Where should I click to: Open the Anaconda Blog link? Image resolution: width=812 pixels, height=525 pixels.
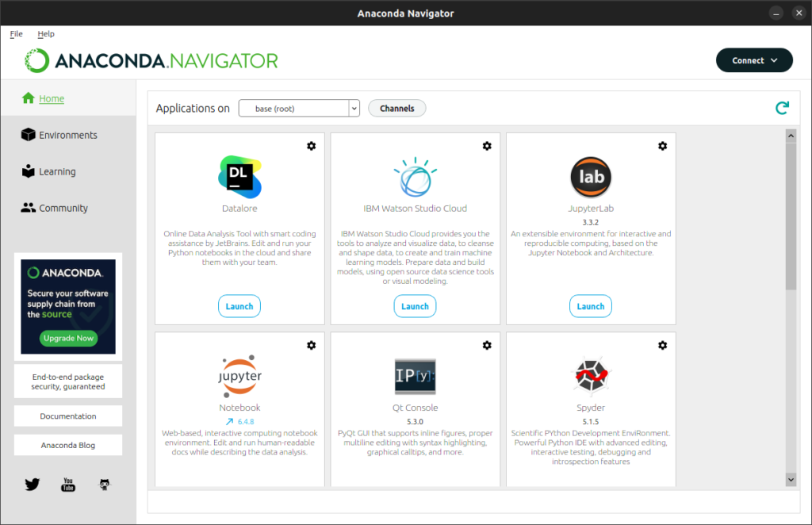[68, 445]
